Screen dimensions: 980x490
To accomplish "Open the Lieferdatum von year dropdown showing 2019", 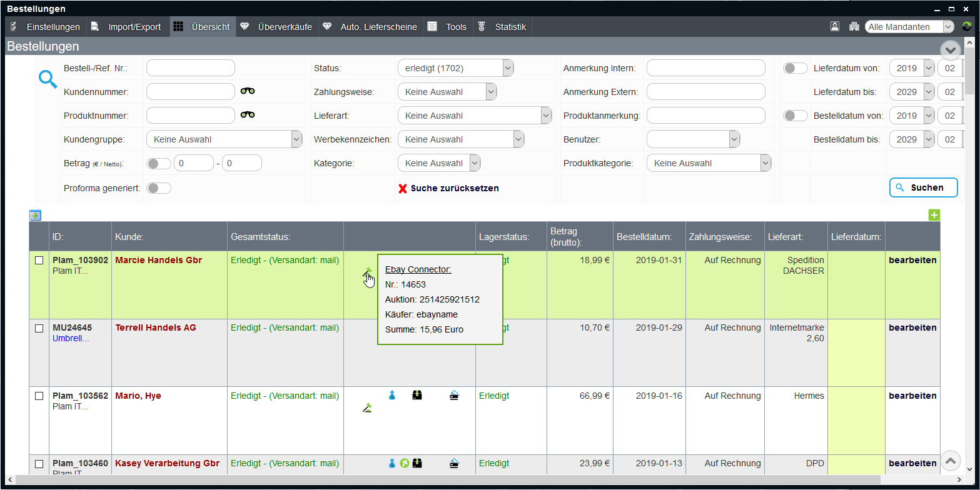I will pos(911,68).
